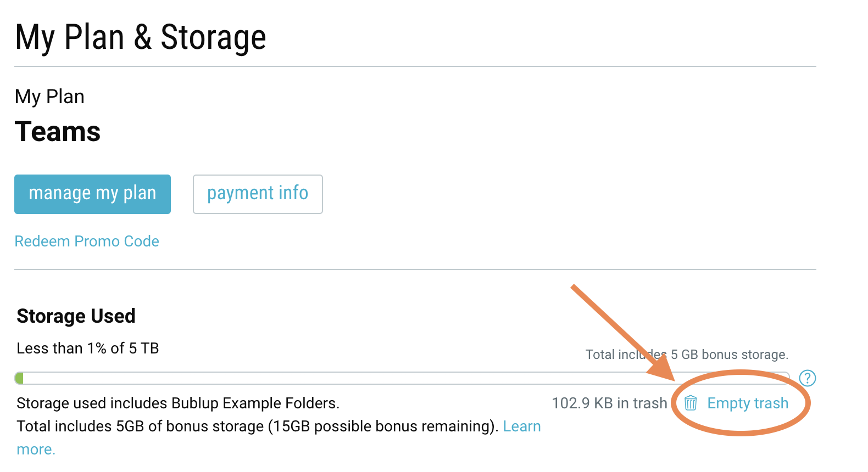Viewport: 868px width, 472px height.
Task: Click the trash can icon
Action: click(x=691, y=403)
